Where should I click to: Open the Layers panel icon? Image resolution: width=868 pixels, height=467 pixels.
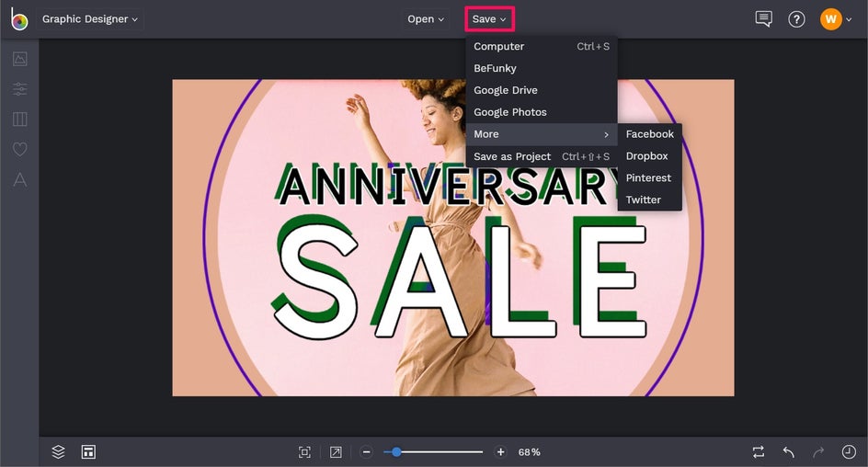[x=58, y=452]
